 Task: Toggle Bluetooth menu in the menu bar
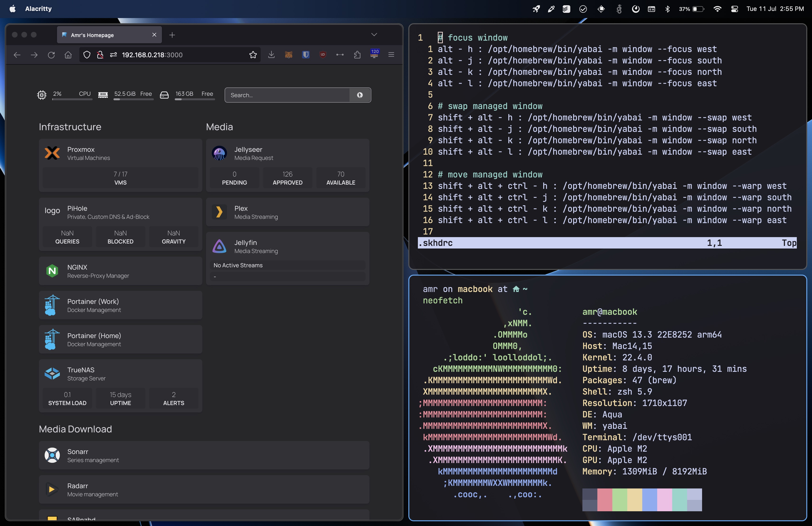click(667, 9)
